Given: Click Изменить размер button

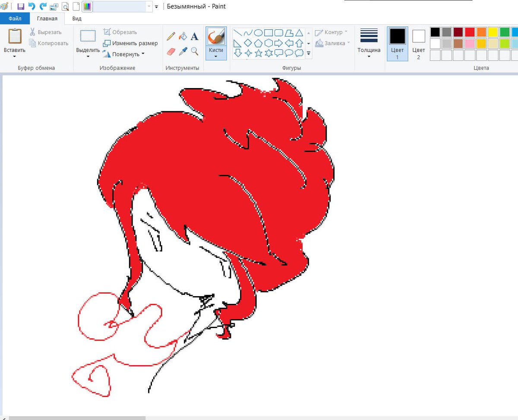Looking at the screenshot, I should [x=130, y=43].
